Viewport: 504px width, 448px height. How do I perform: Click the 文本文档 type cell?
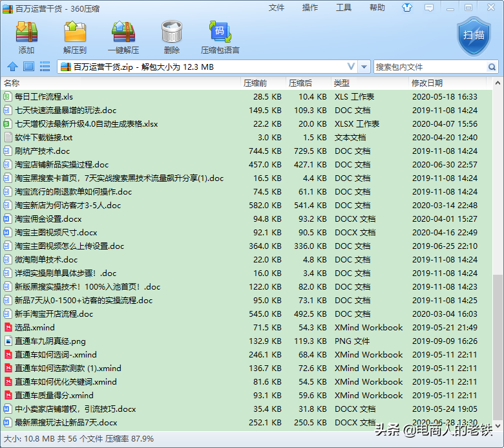pyautogui.click(x=350, y=137)
